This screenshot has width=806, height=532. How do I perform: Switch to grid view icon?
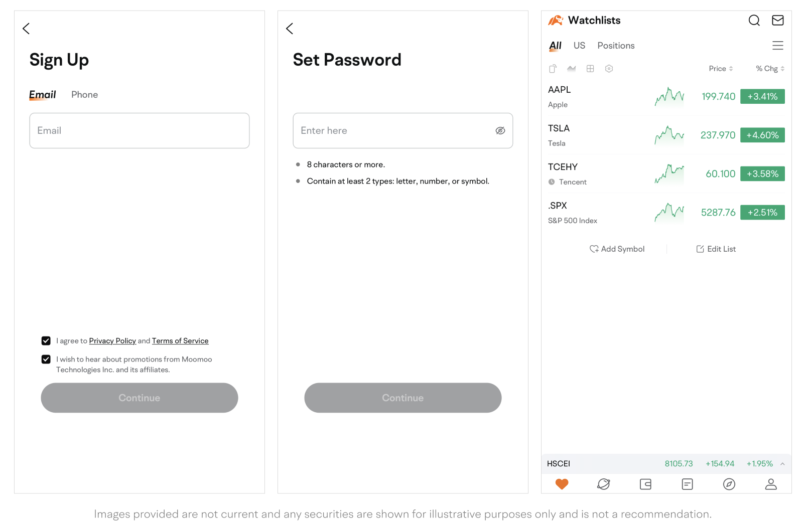click(590, 69)
